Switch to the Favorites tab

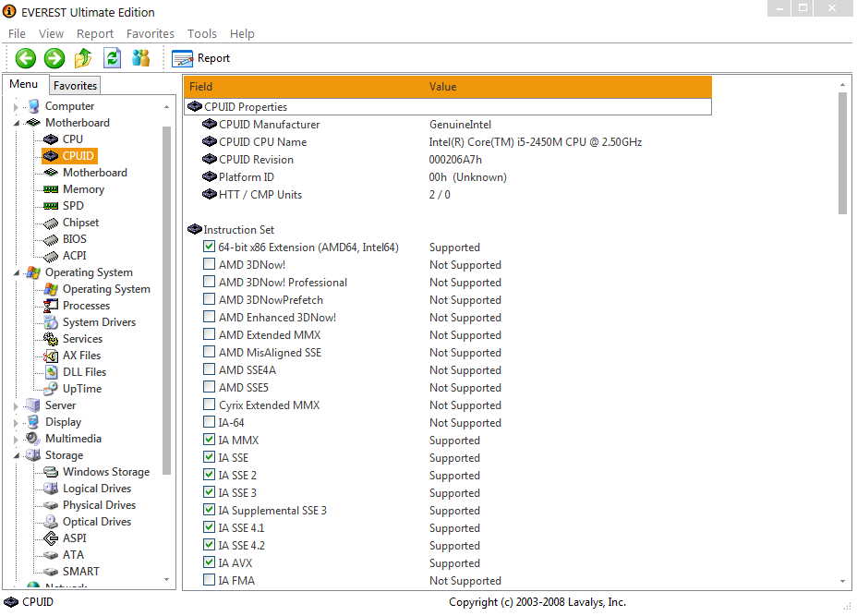click(75, 85)
